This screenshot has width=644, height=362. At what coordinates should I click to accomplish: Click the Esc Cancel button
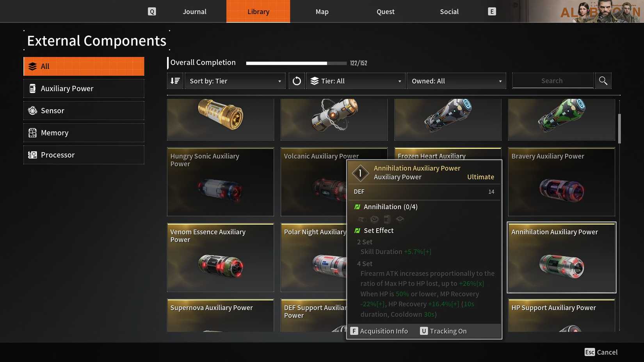click(601, 352)
